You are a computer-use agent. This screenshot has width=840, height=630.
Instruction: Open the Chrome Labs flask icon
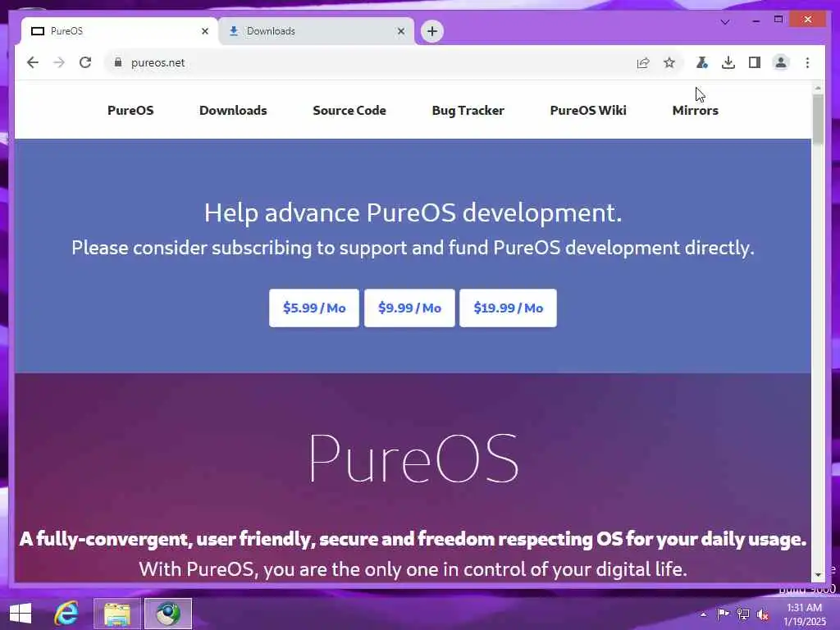tap(702, 62)
